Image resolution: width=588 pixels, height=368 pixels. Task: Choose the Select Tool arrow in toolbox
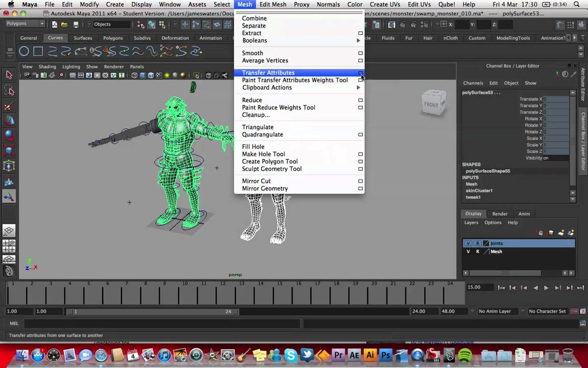coord(9,75)
